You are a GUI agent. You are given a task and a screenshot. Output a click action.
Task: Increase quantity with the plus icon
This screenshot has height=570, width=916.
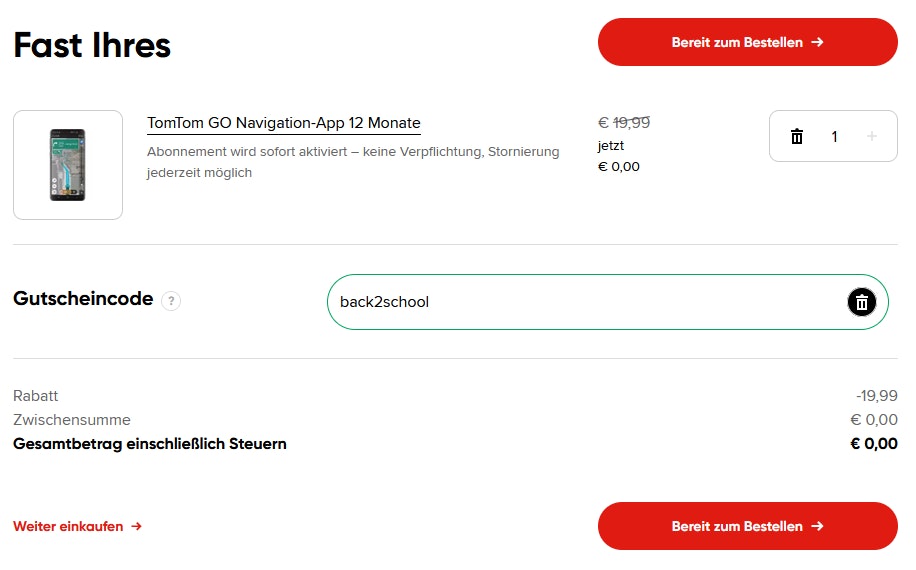tap(872, 136)
